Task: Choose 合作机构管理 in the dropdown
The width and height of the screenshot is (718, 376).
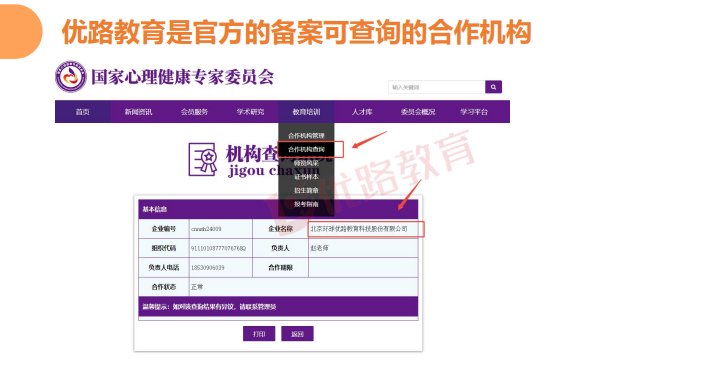Action: point(306,136)
